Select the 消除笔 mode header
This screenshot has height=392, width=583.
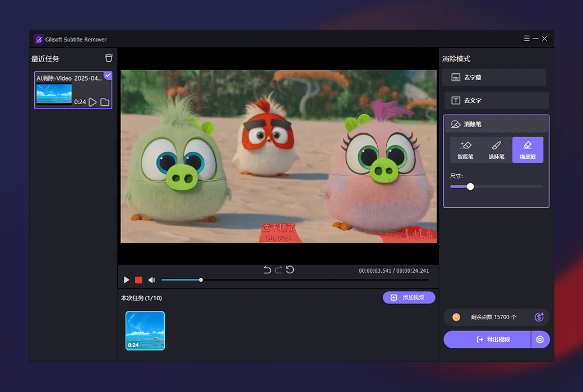(x=496, y=124)
